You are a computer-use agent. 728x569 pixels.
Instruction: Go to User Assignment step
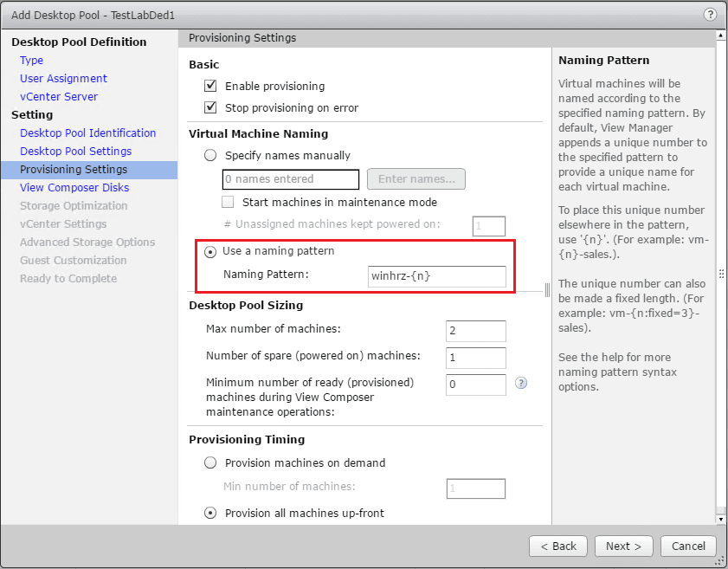coord(63,79)
